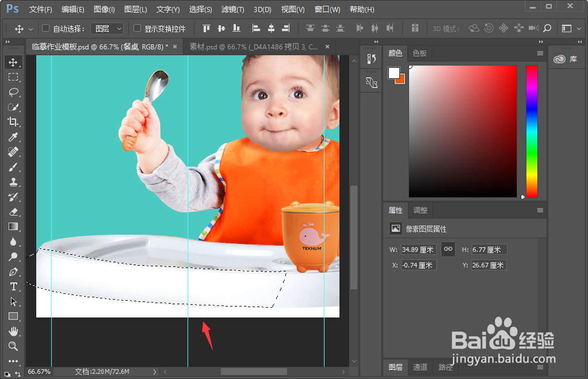The image size is (588, 379).
Task: Open the 图层 auto-select dropdown
Action: click(108, 29)
